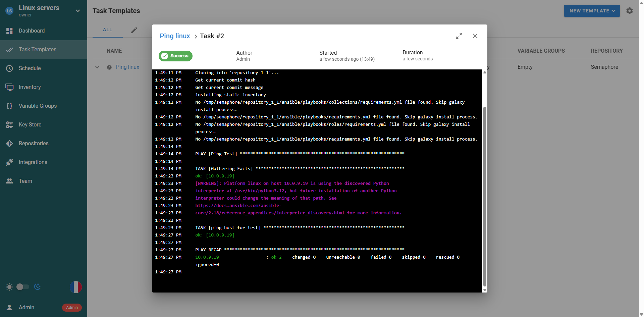The image size is (644, 317).
Task: Click the Variable Groups braces icon
Action: pyautogui.click(x=9, y=106)
